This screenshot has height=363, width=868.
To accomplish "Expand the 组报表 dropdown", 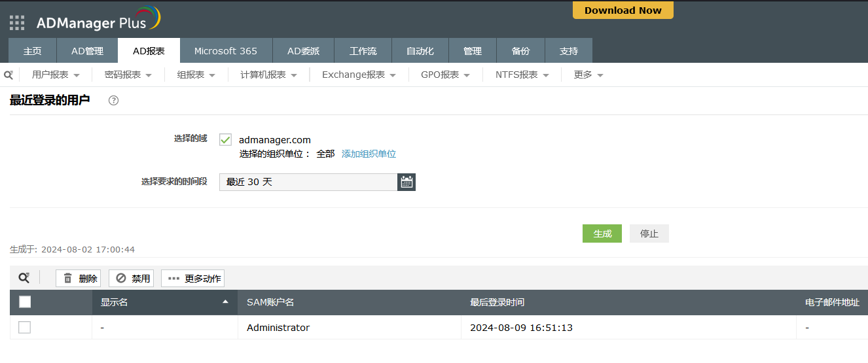I will point(196,75).
